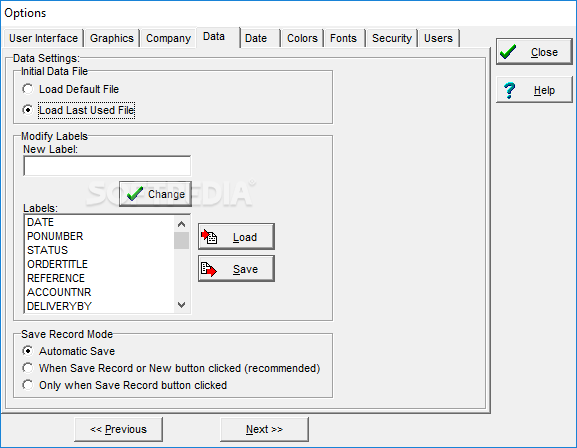Open the Security tab
Image resolution: width=577 pixels, height=448 pixels.
392,38
